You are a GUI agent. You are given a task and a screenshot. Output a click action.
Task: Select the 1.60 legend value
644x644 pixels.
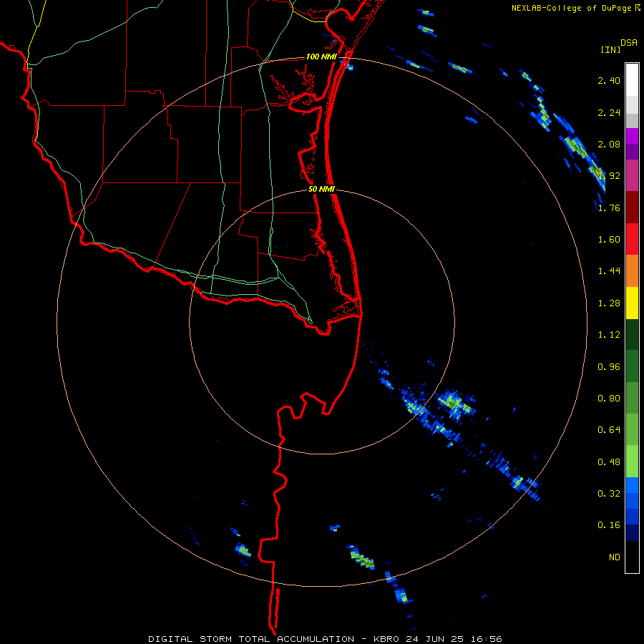click(x=609, y=240)
